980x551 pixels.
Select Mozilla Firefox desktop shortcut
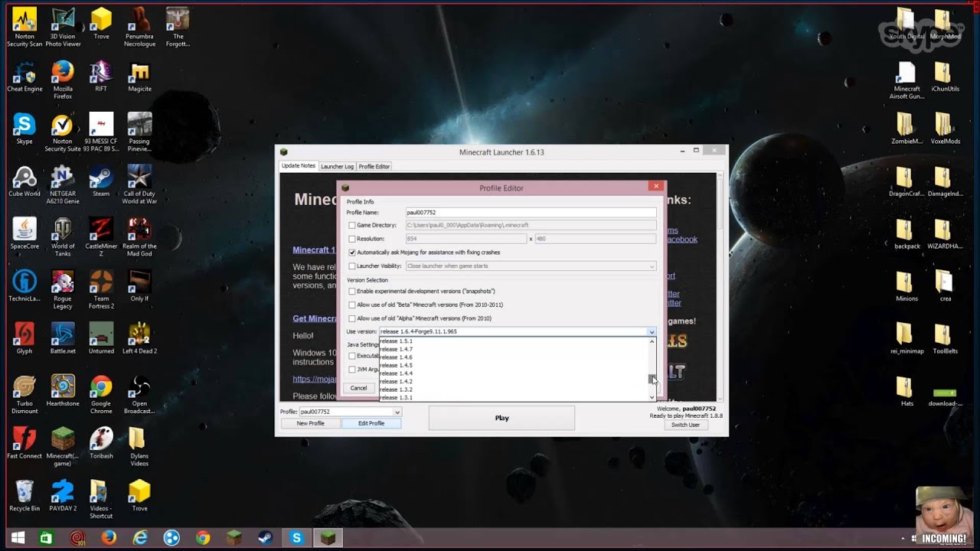(63, 80)
